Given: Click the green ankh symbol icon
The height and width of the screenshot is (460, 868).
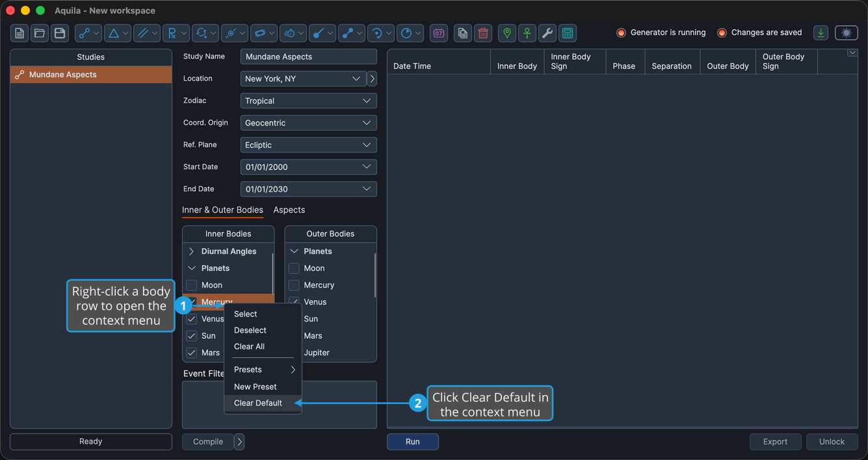Looking at the screenshot, I should point(527,33).
